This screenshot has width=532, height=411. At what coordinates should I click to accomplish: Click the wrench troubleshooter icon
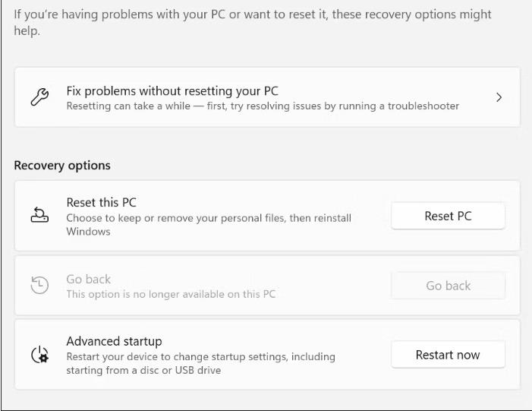point(39,97)
